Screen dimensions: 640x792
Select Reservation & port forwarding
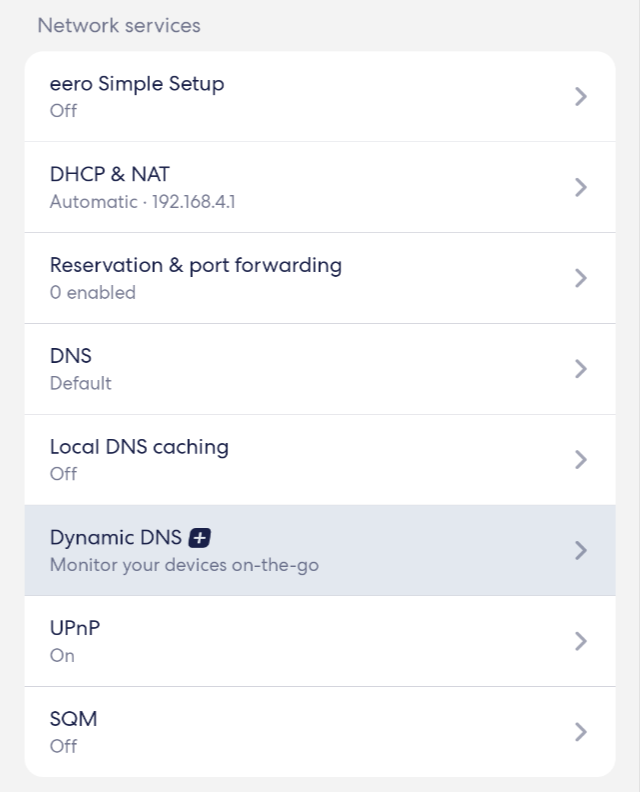pyautogui.click(x=320, y=278)
